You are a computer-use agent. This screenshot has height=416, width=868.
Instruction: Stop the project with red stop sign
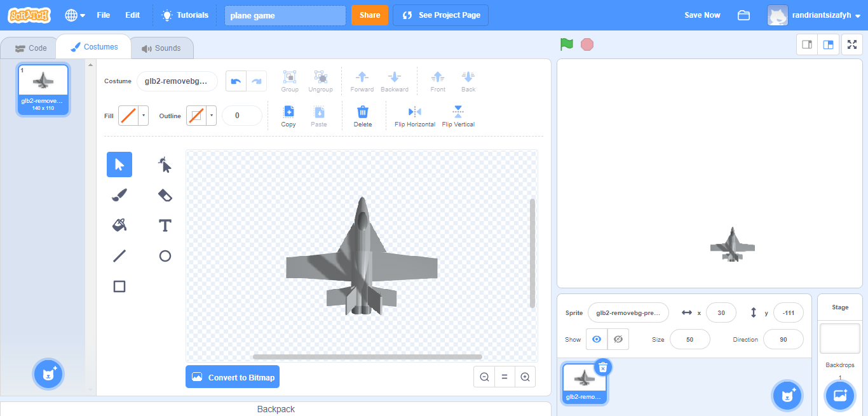pyautogui.click(x=587, y=44)
